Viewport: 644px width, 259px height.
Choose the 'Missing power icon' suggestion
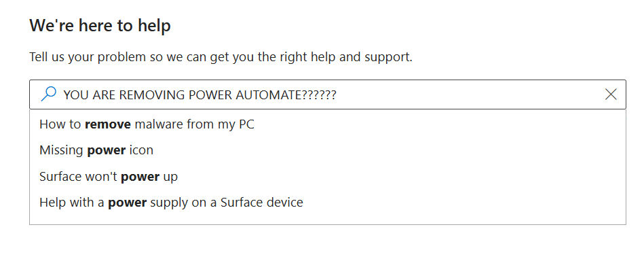point(327,150)
